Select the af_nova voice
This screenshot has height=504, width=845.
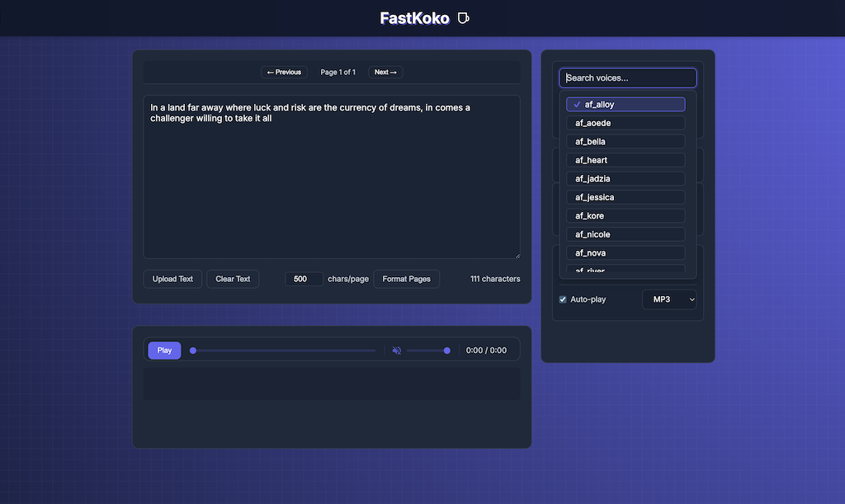coord(625,252)
